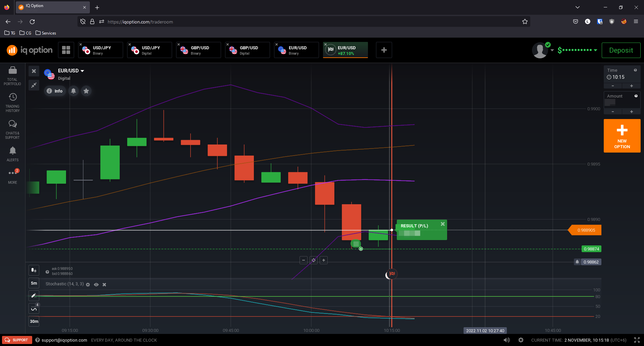This screenshot has height=346, width=644.
Task: Open the More menu with notification badge
Action: [x=13, y=176]
